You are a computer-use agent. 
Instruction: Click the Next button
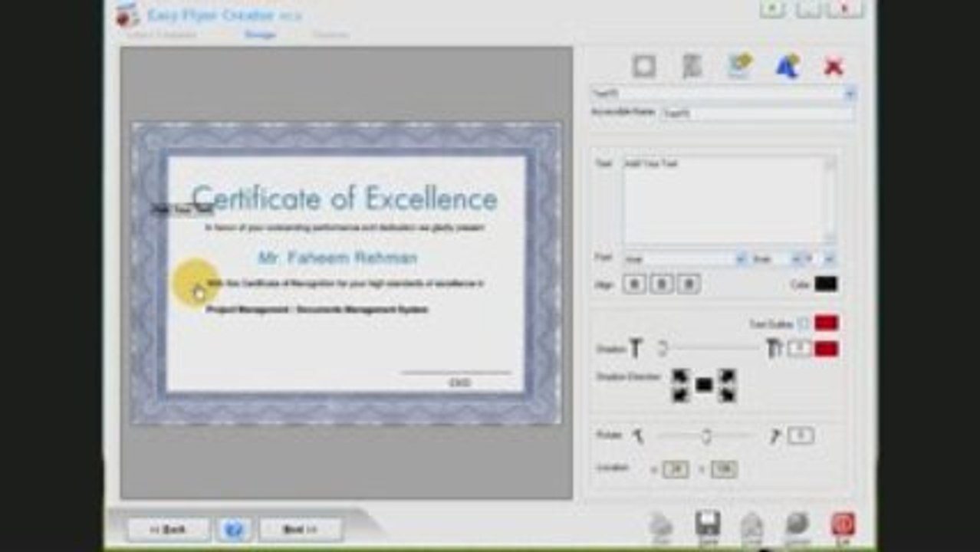[300, 529]
